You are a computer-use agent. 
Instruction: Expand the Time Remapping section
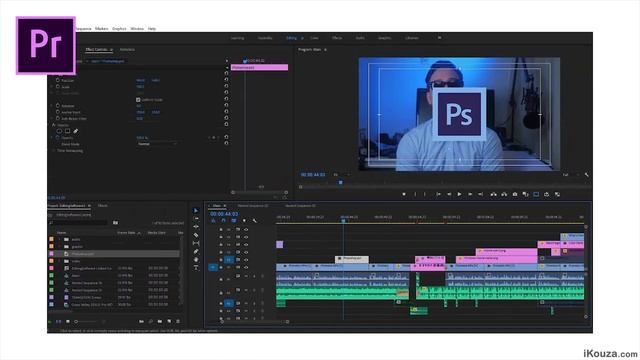pyautogui.click(x=54, y=151)
